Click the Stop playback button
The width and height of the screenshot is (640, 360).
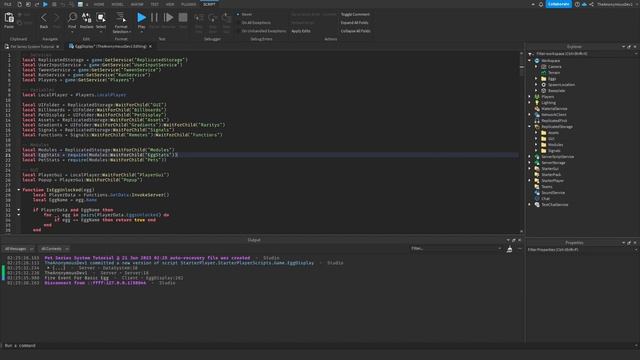click(x=183, y=17)
